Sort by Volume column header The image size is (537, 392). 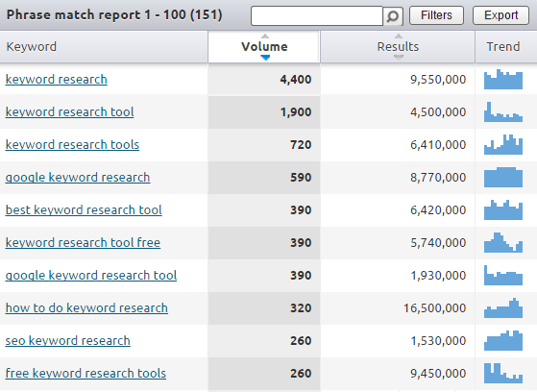pyautogui.click(x=264, y=47)
